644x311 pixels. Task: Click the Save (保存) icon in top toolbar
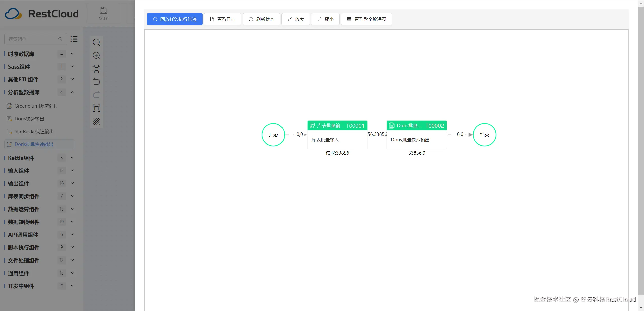103,13
